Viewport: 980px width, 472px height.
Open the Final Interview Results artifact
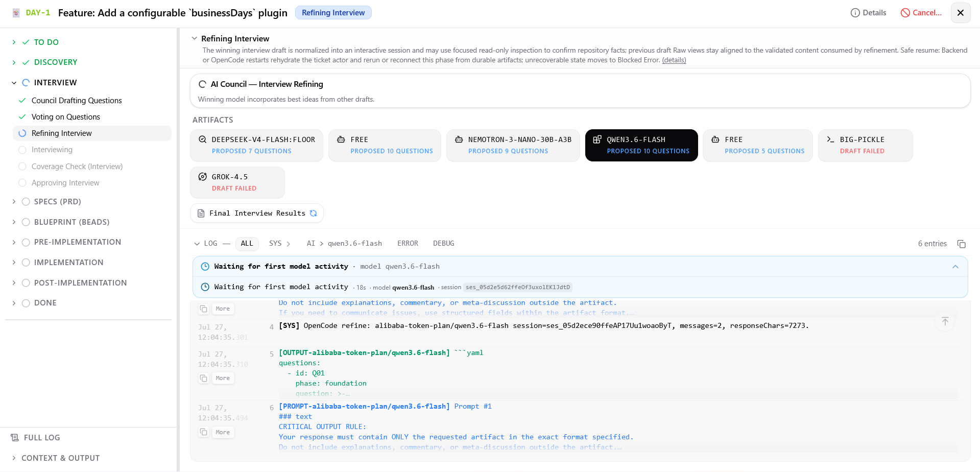click(x=257, y=214)
